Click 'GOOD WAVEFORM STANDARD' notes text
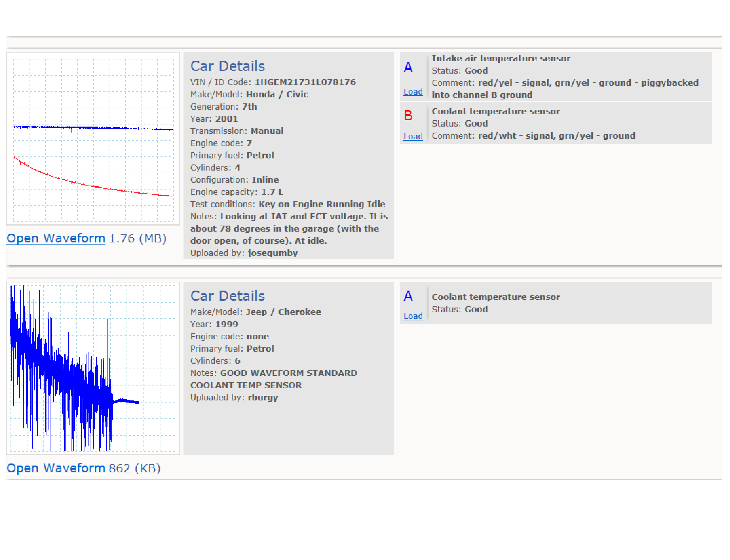730x560 pixels. tap(288, 373)
